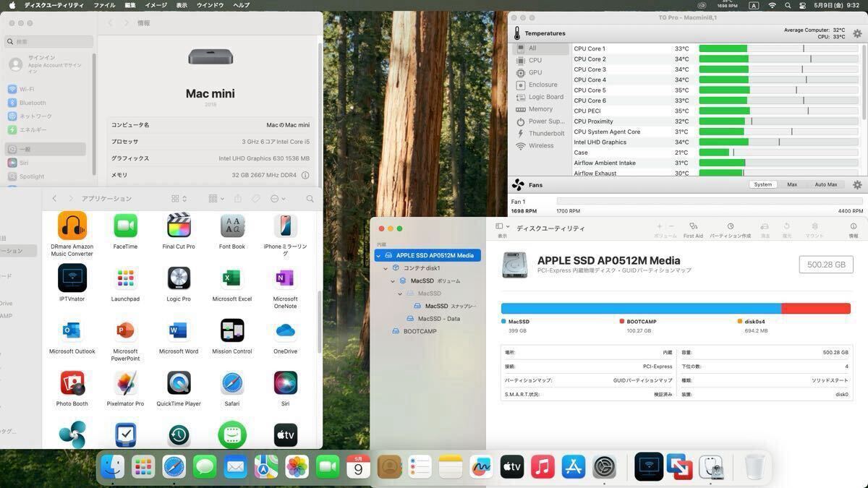Open Pixelmator Pro app icon
This screenshot has width=868, height=488.
(125, 383)
